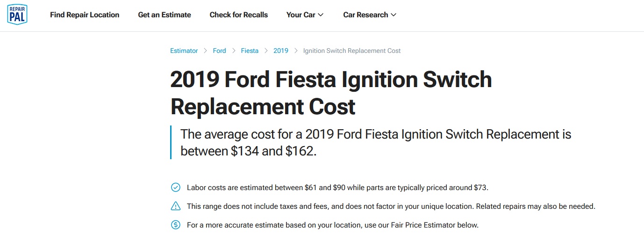Open the Get an Estimate page
The width and height of the screenshot is (644, 243).
165,15
